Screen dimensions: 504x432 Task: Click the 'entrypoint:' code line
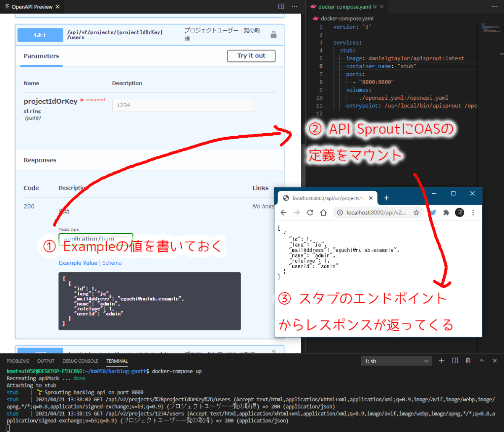click(x=412, y=106)
